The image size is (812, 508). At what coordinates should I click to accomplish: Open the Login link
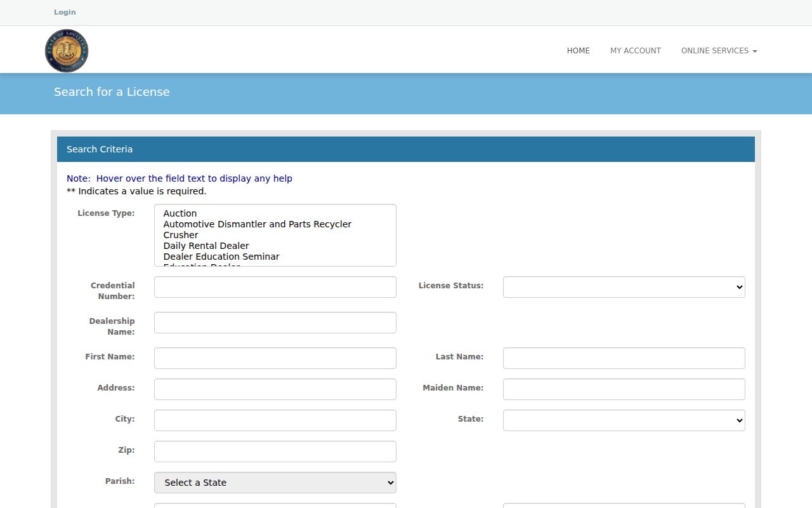[65, 12]
